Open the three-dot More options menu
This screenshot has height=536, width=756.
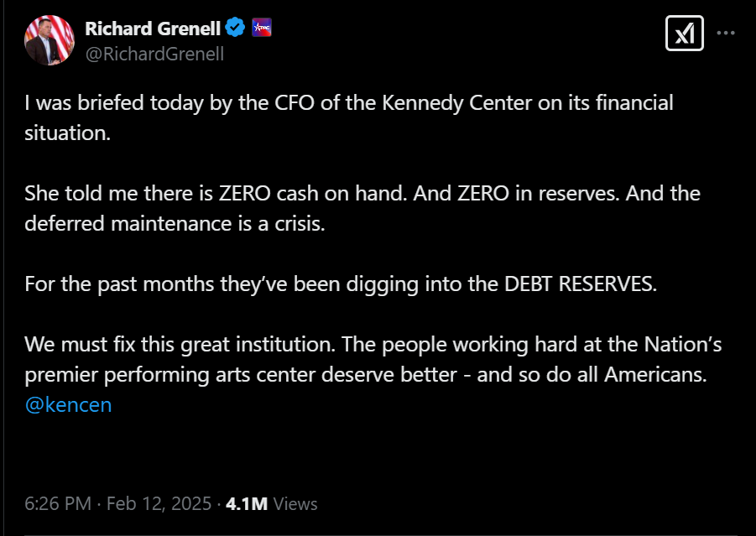tap(727, 34)
